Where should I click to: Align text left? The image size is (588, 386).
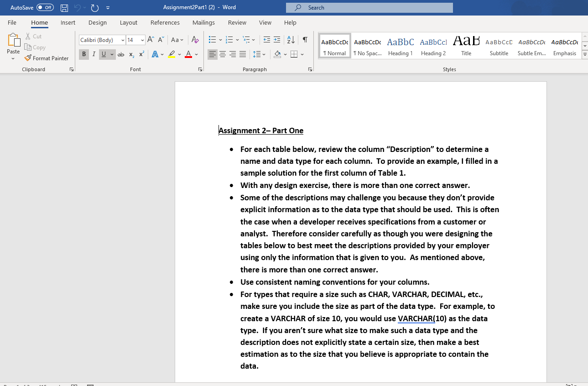click(213, 54)
